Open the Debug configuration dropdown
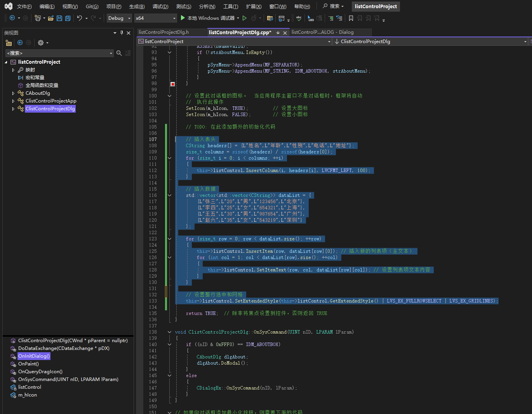The height and width of the screenshot is (414, 532). coord(119,18)
